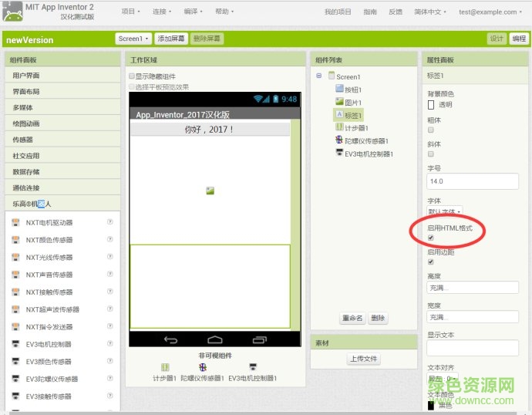Toggle 显示隐藏组件 checkbox
The width and height of the screenshot is (532, 415).
[x=132, y=76]
